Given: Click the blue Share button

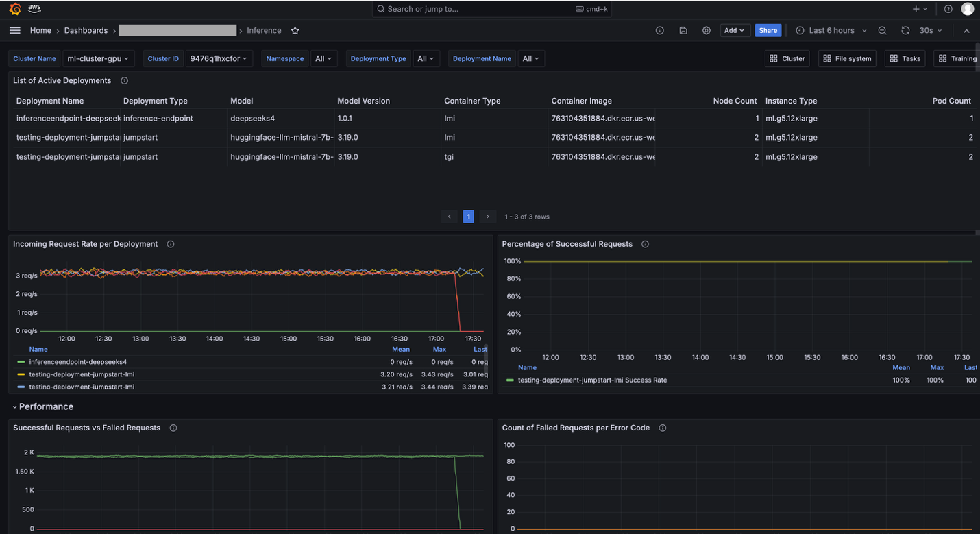Looking at the screenshot, I should click(x=768, y=31).
